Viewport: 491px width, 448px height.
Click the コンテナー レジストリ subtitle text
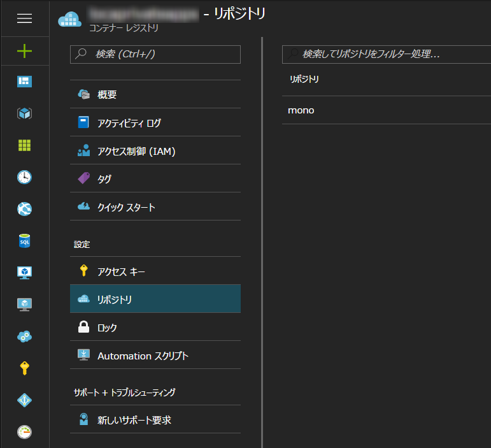click(x=124, y=28)
